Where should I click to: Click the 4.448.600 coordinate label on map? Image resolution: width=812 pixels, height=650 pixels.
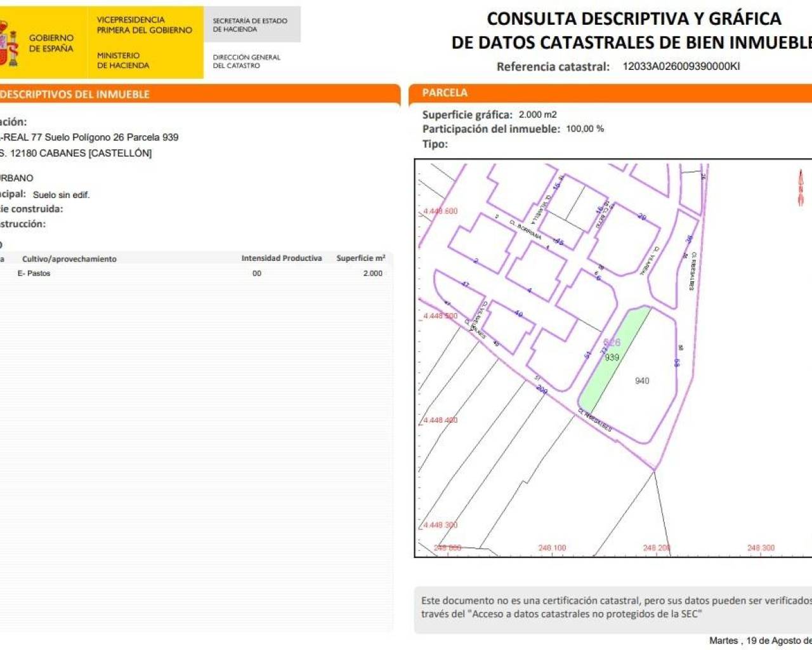pos(440,211)
